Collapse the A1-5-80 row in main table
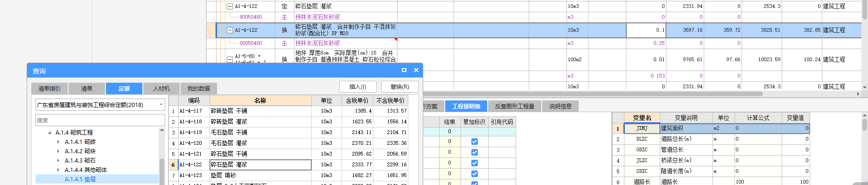 coord(230,59)
